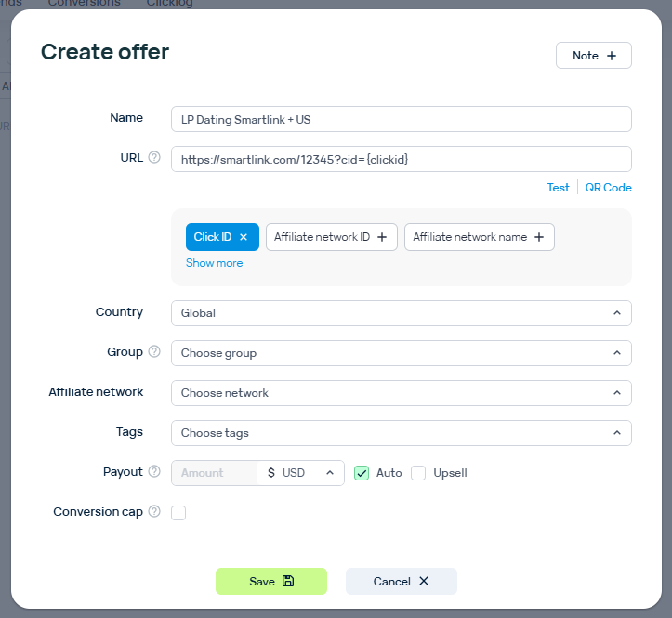Screen dimensions: 672x618
Task: Open the USD currency selector
Action: [300, 473]
